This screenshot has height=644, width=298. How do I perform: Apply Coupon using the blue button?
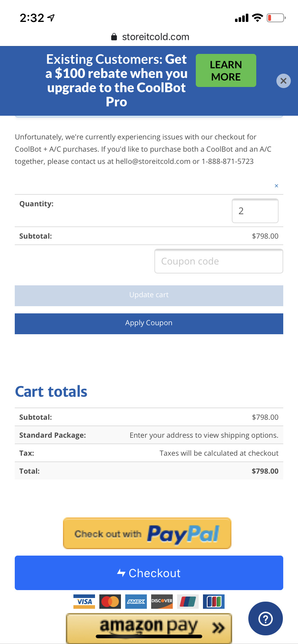[149, 323]
